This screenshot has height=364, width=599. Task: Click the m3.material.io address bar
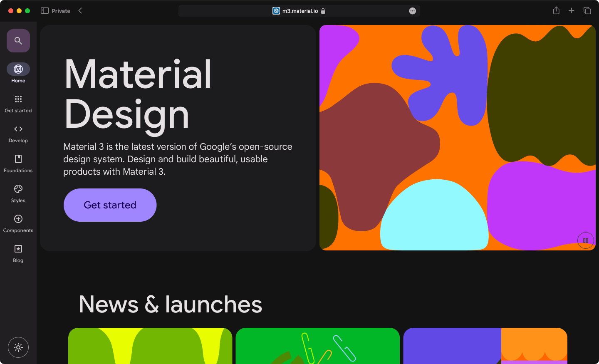pyautogui.click(x=299, y=11)
